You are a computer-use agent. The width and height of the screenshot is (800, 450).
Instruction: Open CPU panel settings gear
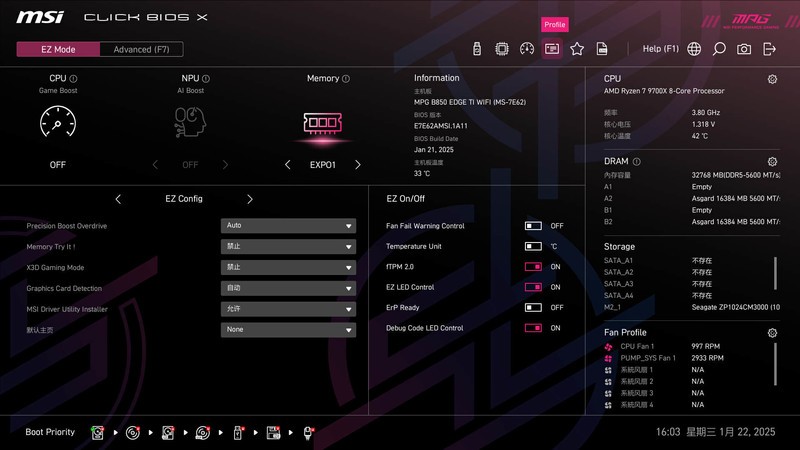[772, 79]
